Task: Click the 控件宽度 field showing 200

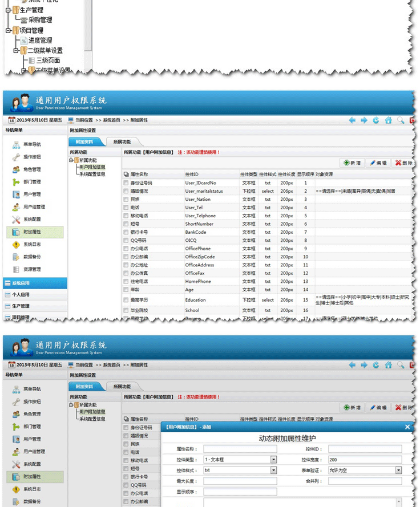Action: tap(365, 460)
